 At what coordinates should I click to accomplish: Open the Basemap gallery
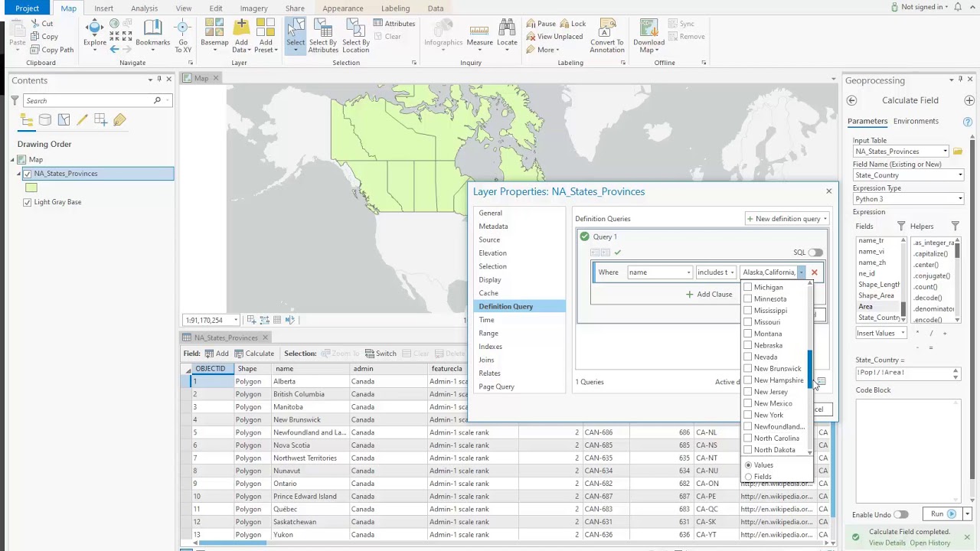(x=214, y=36)
